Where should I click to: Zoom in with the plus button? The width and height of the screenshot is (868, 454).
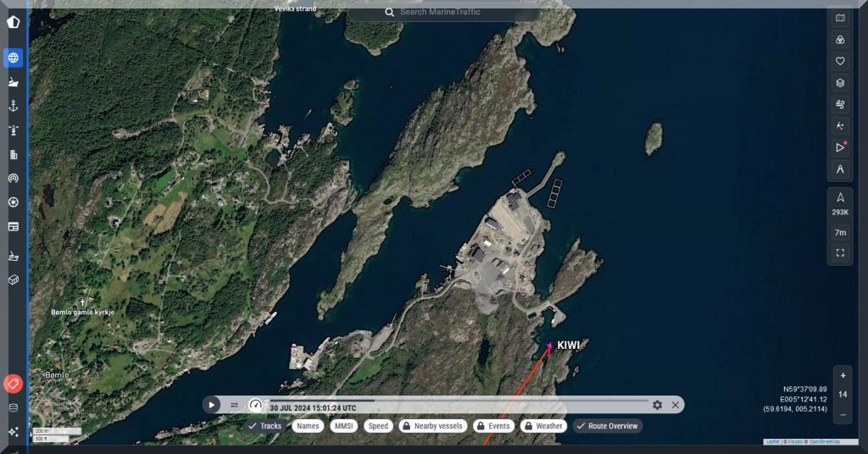tap(842, 375)
